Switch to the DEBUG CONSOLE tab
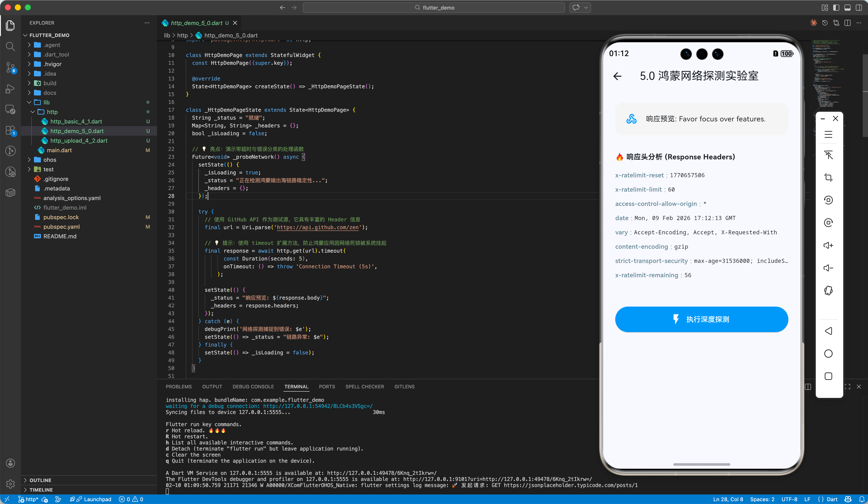 coord(253,387)
